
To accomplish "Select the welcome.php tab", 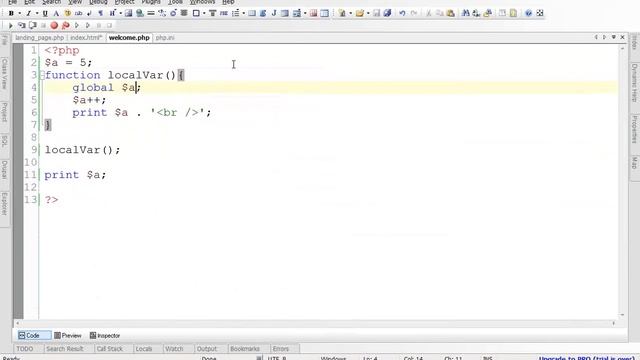I will coord(129,38).
